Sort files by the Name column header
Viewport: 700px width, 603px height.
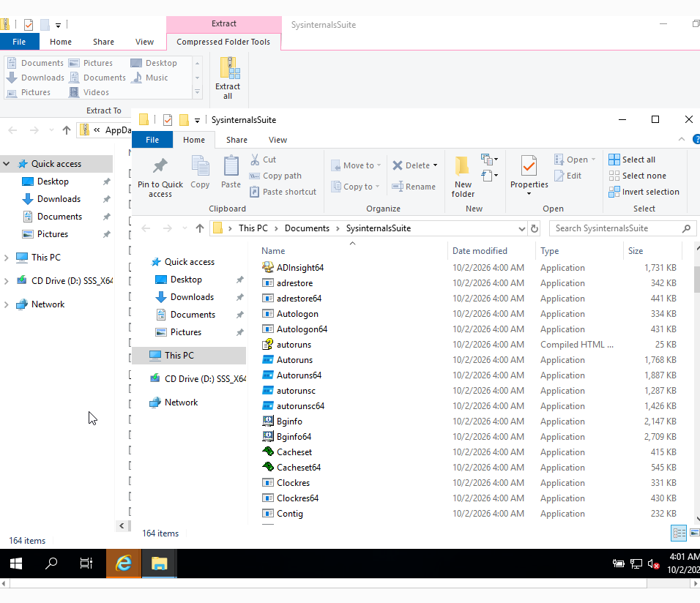[x=352, y=251]
